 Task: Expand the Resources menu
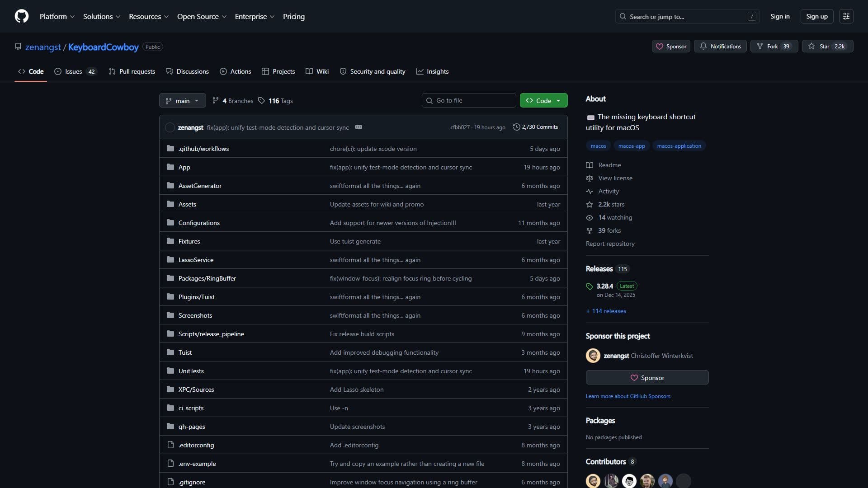149,16
